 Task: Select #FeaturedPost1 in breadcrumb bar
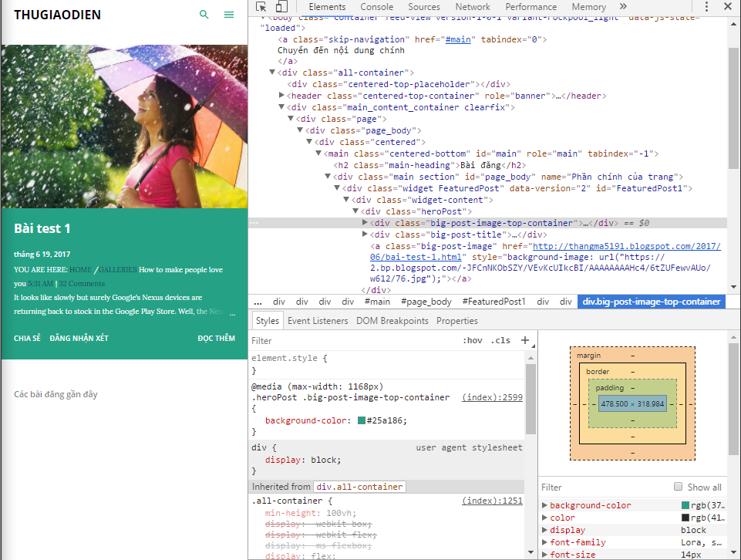(493, 302)
